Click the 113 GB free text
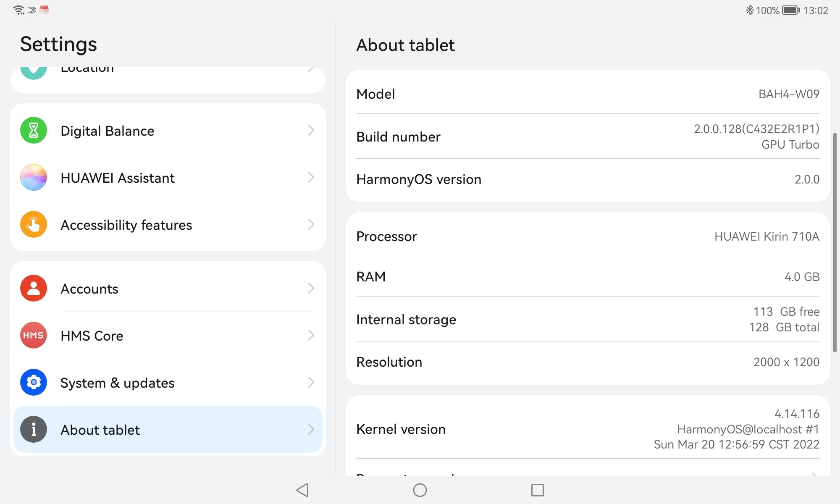Image resolution: width=840 pixels, height=504 pixels. 786,312
